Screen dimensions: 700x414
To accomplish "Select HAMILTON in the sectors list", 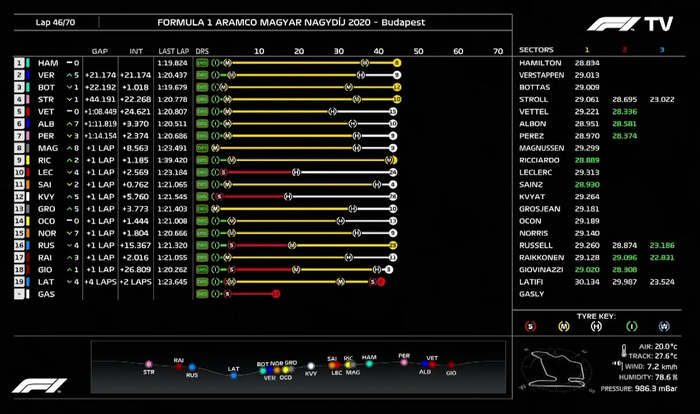I will click(x=541, y=62).
